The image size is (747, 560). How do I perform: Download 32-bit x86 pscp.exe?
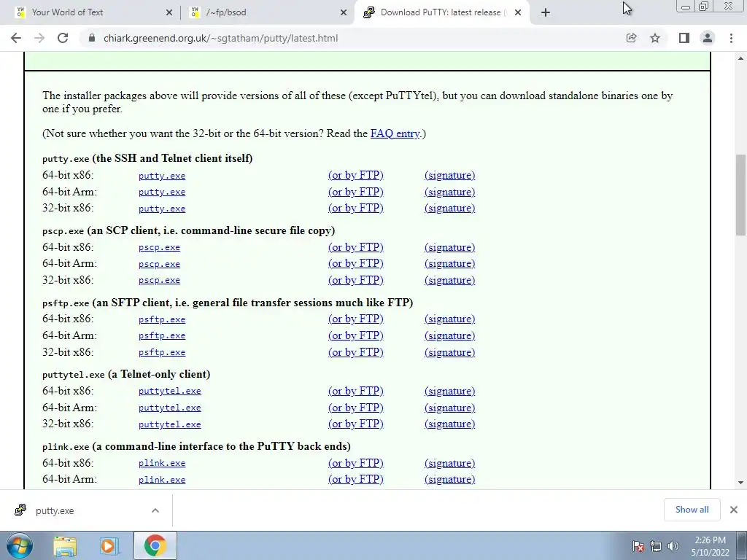pyautogui.click(x=159, y=281)
